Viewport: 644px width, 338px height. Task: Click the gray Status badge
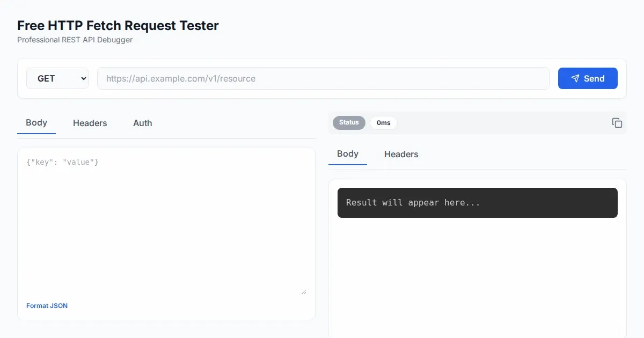pos(349,123)
